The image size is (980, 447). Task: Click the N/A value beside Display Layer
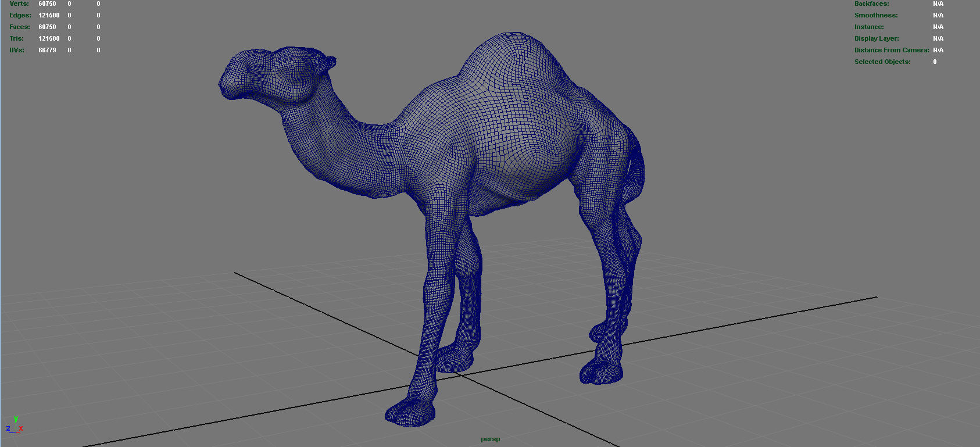(938, 38)
